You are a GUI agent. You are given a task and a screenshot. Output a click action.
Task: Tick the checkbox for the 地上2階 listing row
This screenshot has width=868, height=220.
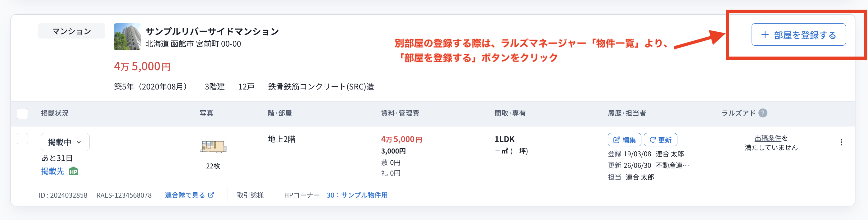coord(22,139)
